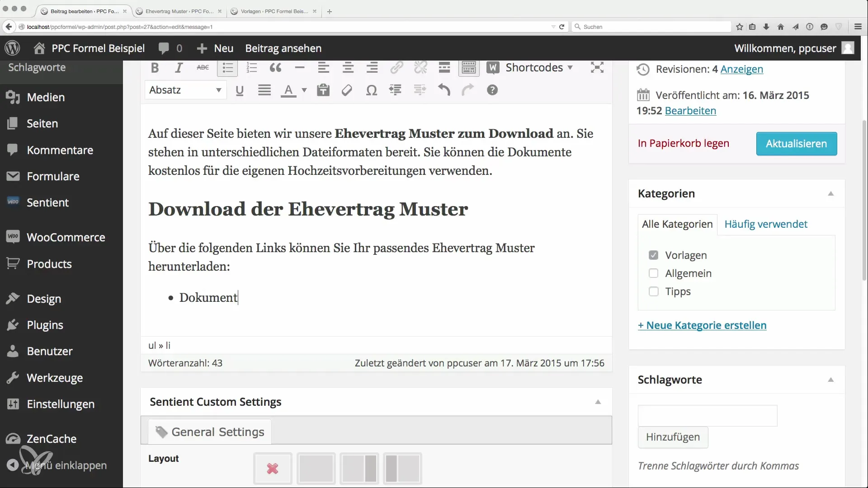Open comments bubble in admin bar
Screen dimensions: 868x488
(x=170, y=48)
